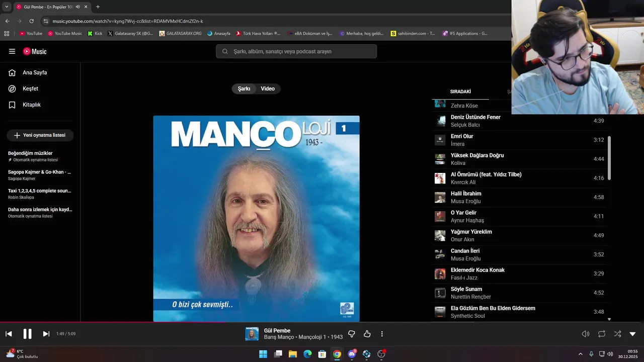644x362 pixels.
Task: Play Al Ömrümü feat. Yıldız Tilbe
Action: point(520,178)
